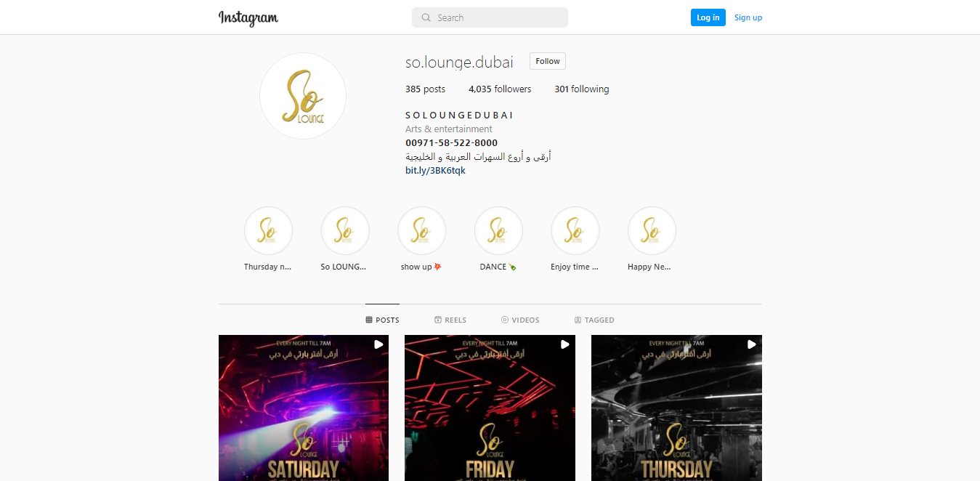Open the Saturday video post thumbnail

pyautogui.click(x=304, y=408)
